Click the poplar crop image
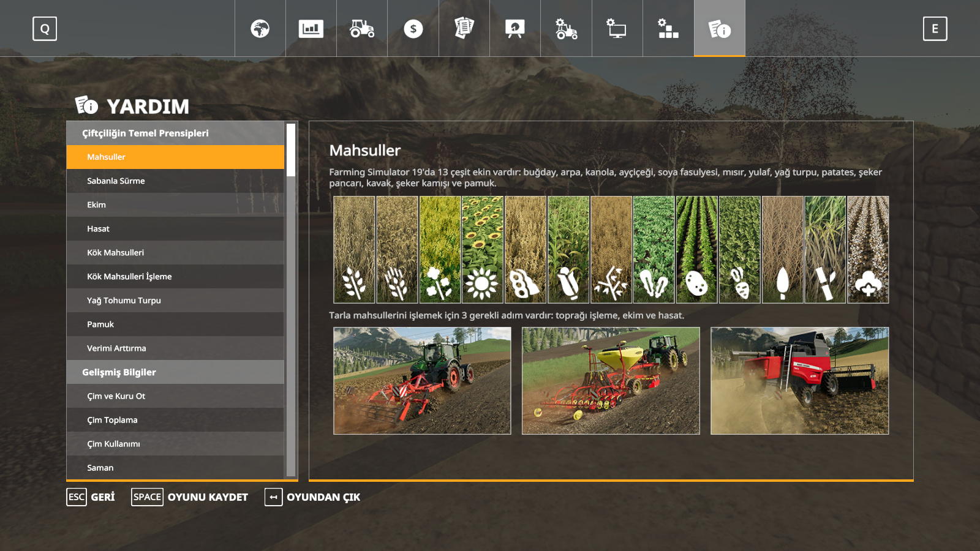The height and width of the screenshot is (551, 980). pos(783,250)
